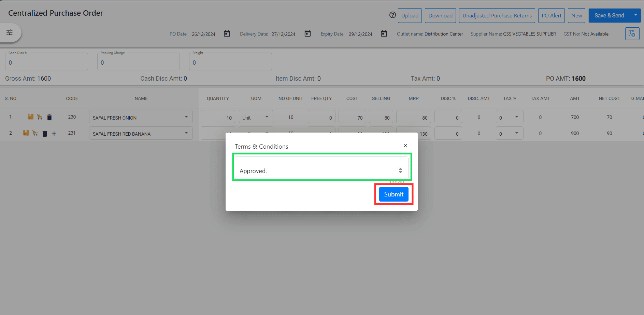Click the Centralized Purchase Order title

(56, 13)
